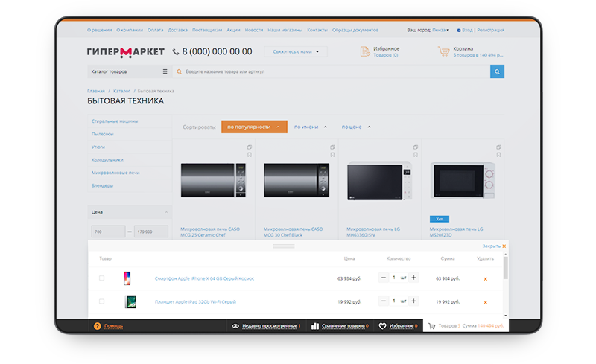Viewport: 596px width, 364px height.
Task: Click heart icon in bottom bar
Action: pos(382,326)
